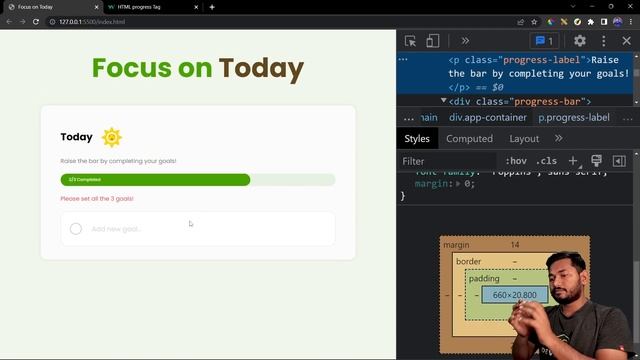Select the p.progress-label breadcrumb
This screenshot has width=640, height=360.
574,118
